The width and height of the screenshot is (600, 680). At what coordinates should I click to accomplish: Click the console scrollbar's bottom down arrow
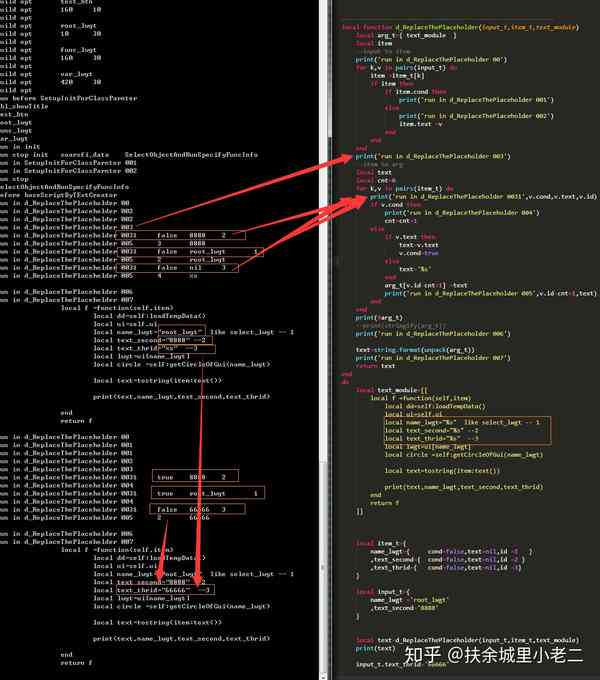[x=323, y=675]
